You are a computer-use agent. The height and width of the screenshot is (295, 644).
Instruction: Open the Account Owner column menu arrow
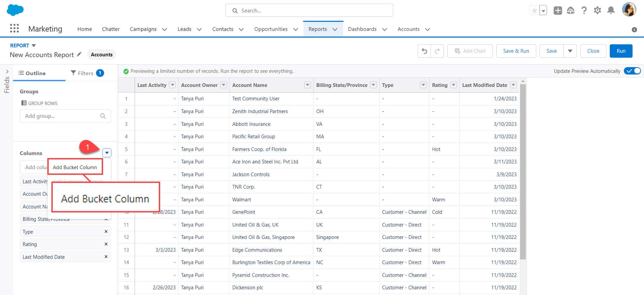[x=224, y=85]
